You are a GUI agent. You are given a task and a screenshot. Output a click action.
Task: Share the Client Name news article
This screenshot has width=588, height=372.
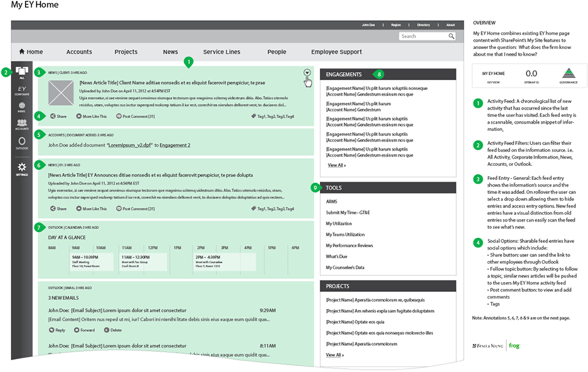click(59, 116)
